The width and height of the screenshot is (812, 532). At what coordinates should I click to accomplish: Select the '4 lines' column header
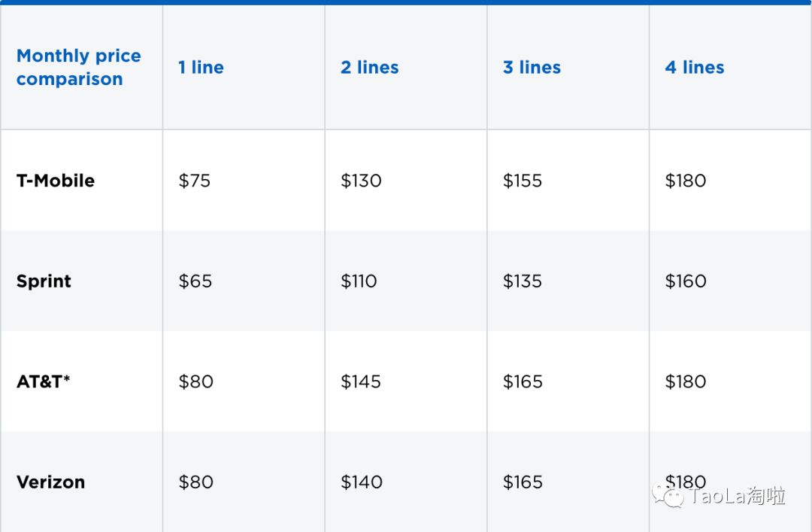pos(695,68)
